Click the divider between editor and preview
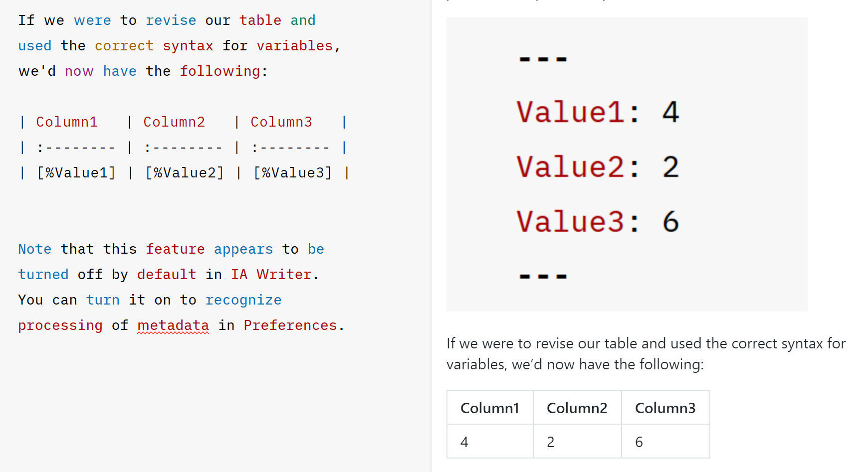 pos(431,236)
